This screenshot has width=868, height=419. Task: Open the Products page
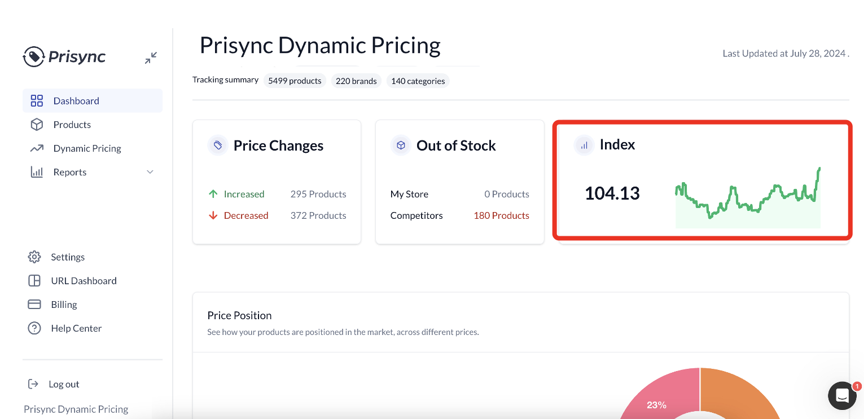pyautogui.click(x=72, y=125)
